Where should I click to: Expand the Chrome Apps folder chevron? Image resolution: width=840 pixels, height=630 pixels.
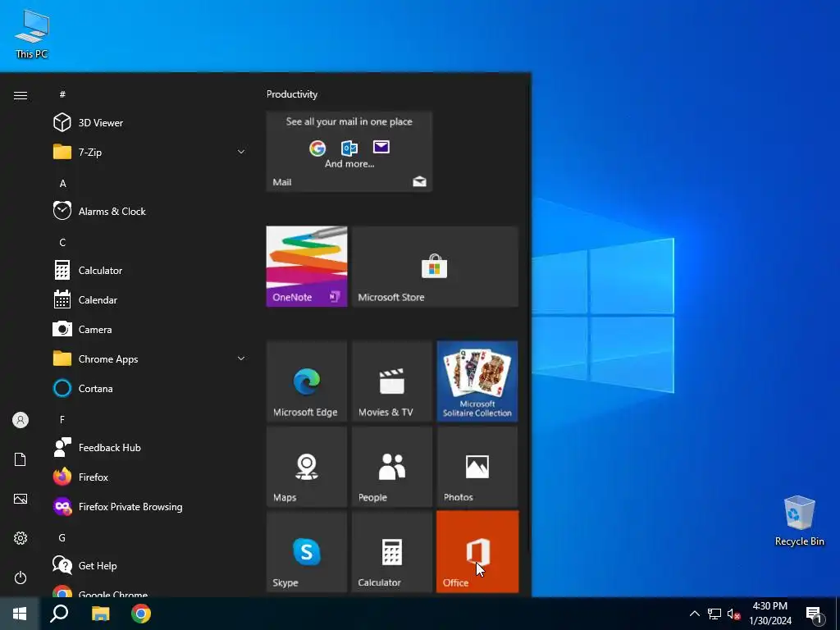pos(241,358)
